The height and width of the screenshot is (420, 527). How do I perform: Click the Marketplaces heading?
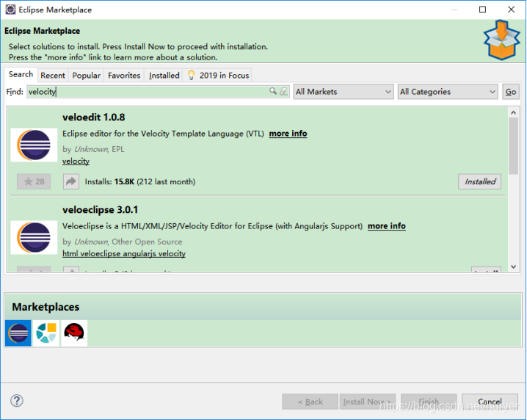click(x=46, y=307)
